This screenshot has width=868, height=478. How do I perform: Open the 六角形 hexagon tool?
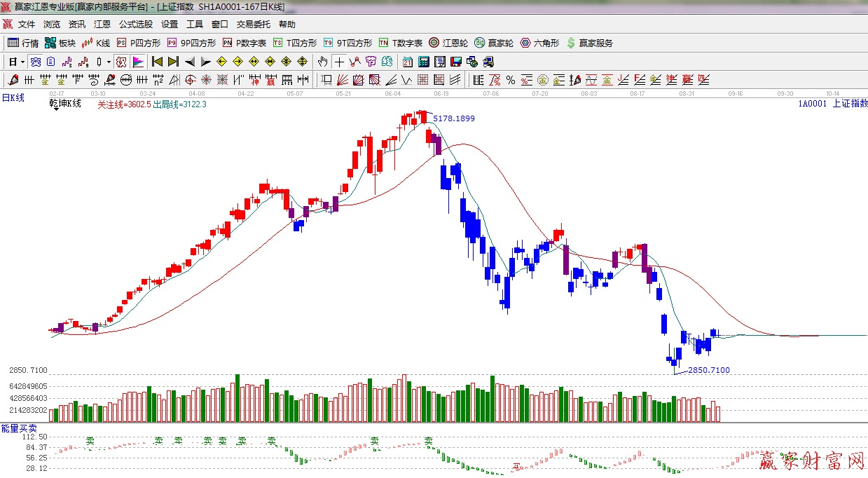539,43
